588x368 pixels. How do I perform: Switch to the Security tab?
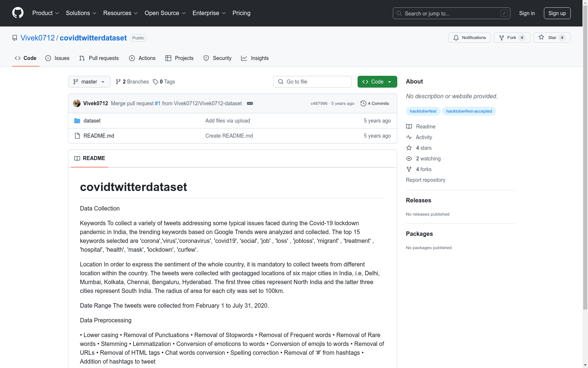point(218,58)
